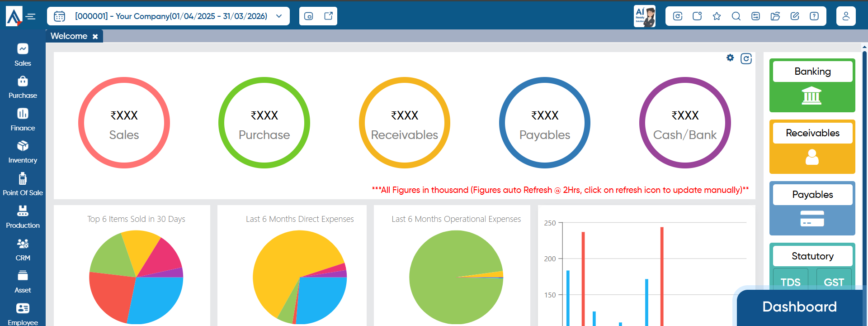868x326 pixels.
Task: Click the open folders icon in top toolbar
Action: click(x=775, y=16)
